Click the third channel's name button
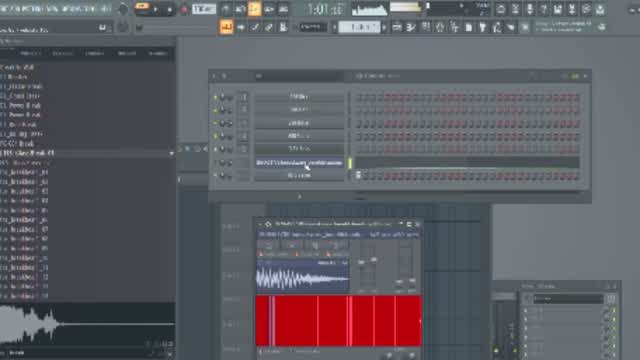Viewport: 640px width, 360px height. click(299, 123)
